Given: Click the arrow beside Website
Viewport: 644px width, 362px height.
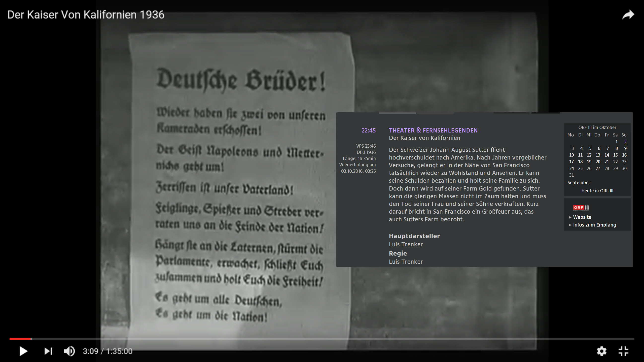Looking at the screenshot, I should tap(570, 217).
